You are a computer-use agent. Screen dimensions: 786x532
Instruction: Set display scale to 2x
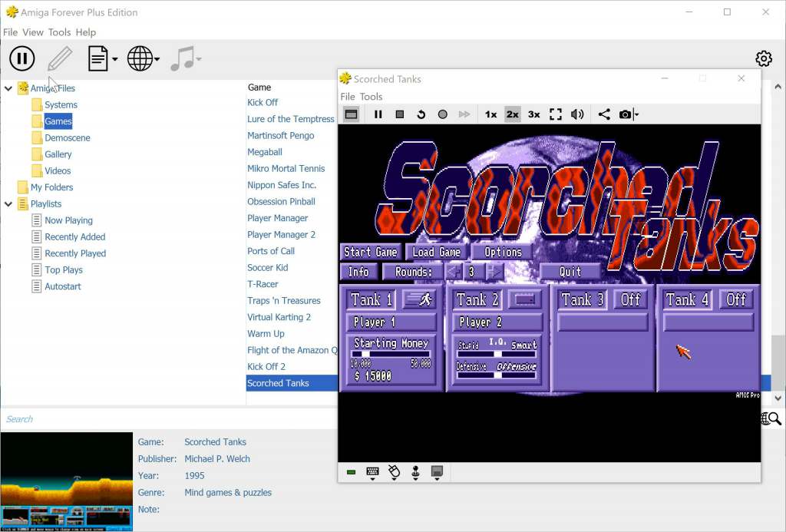pyautogui.click(x=512, y=114)
